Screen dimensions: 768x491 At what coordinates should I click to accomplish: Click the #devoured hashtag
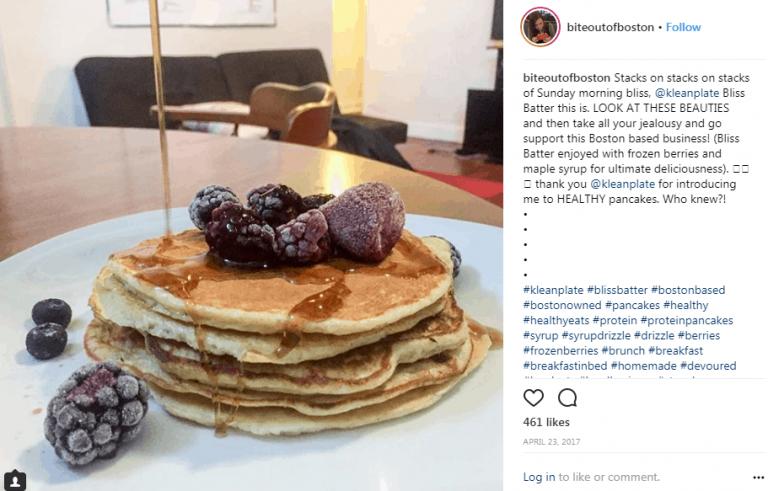pyautogui.click(x=708, y=366)
